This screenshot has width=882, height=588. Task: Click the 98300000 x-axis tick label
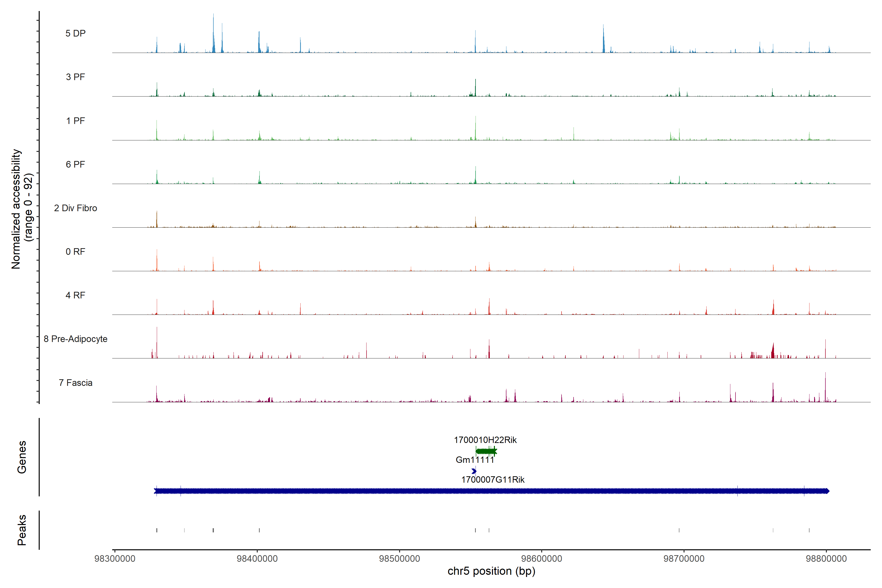115,558
